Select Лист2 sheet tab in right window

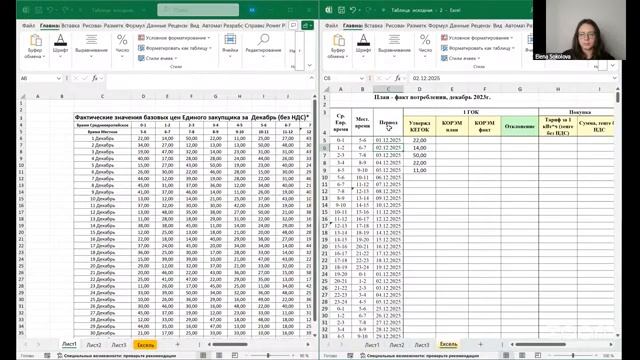click(397, 345)
